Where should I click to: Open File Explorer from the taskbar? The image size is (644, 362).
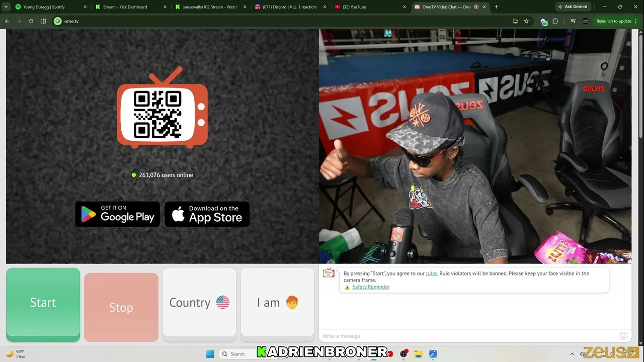418,354
